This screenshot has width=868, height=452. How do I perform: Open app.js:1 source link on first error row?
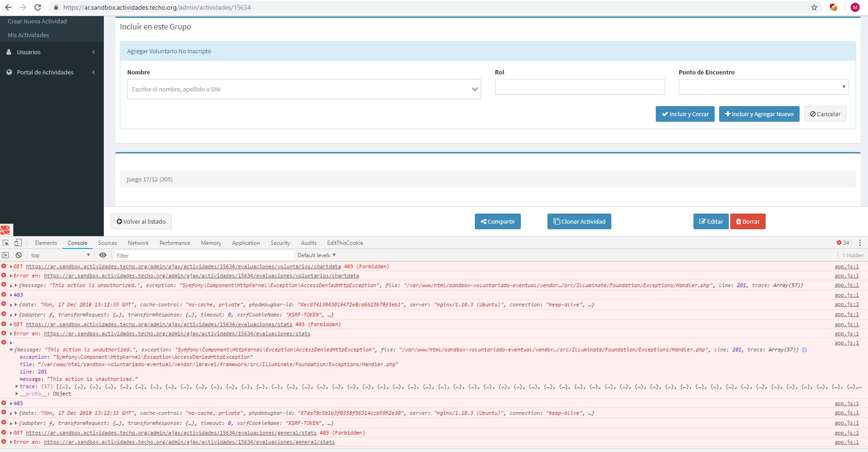(846, 266)
